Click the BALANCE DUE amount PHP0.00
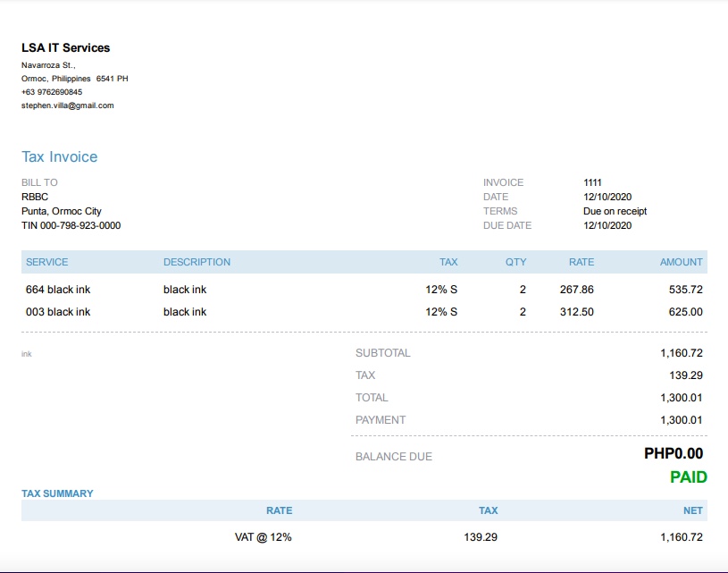 tap(674, 454)
